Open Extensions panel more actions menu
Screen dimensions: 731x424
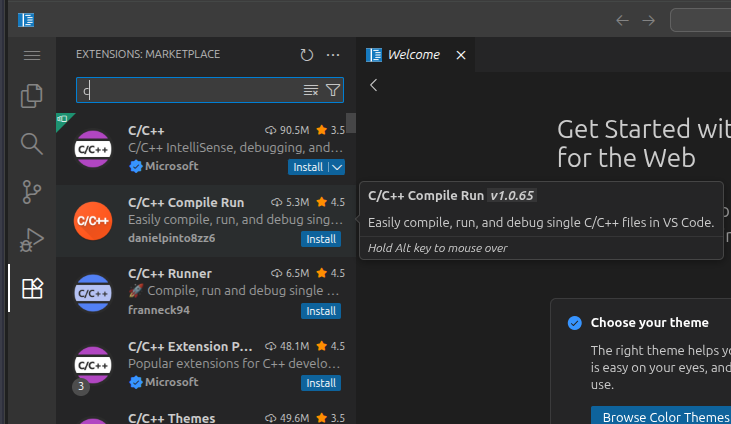point(333,55)
